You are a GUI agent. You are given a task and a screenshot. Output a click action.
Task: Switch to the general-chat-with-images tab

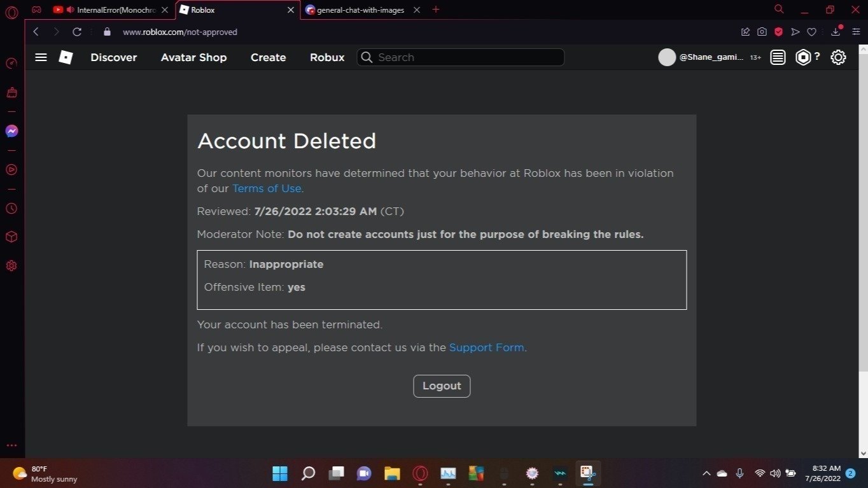tap(361, 10)
